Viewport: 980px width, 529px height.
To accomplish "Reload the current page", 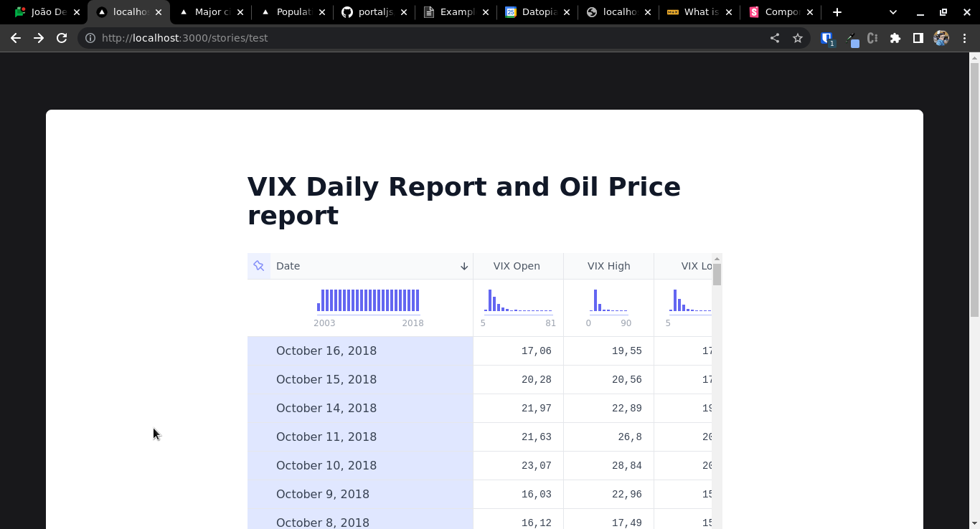I will tap(62, 38).
